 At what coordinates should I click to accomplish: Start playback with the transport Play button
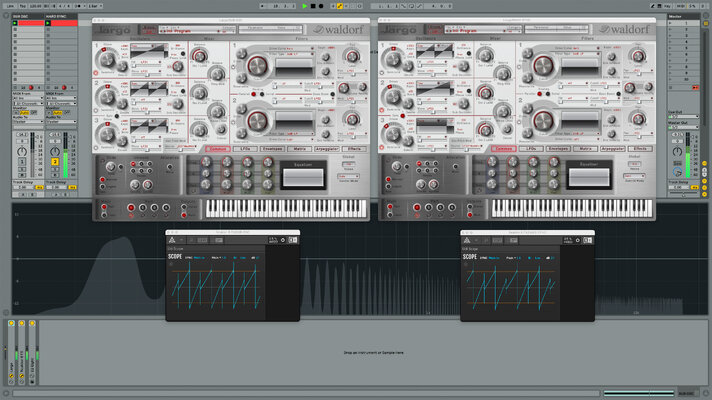pos(305,6)
